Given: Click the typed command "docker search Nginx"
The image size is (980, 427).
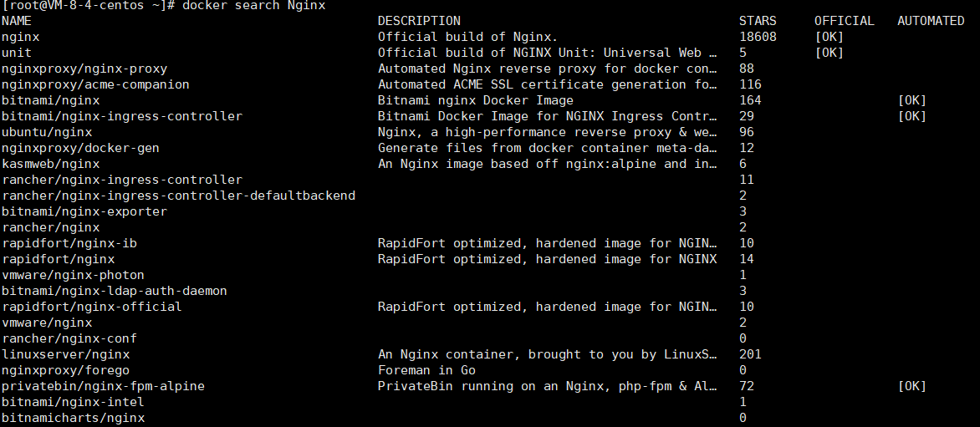Looking at the screenshot, I should pos(253,6).
